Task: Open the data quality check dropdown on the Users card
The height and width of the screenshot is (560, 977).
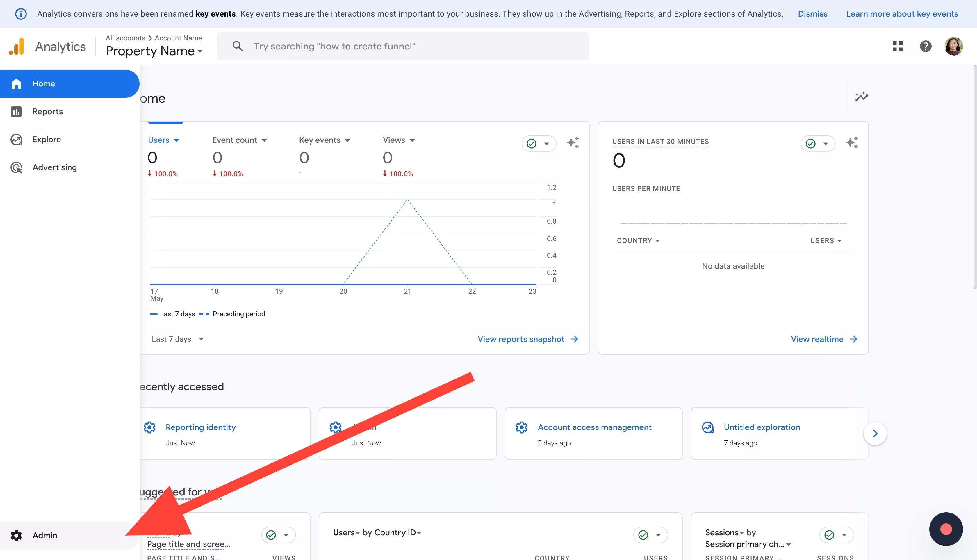Action: pyautogui.click(x=539, y=143)
